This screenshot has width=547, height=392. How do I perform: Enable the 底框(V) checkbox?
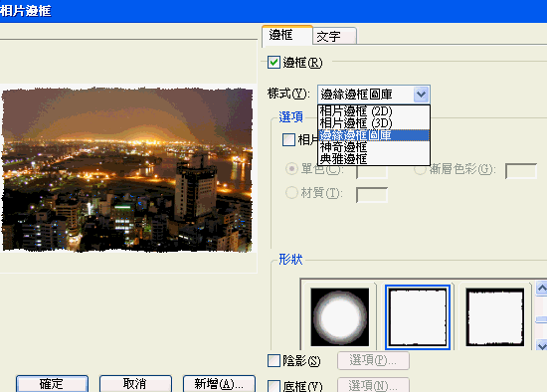[x=273, y=386]
